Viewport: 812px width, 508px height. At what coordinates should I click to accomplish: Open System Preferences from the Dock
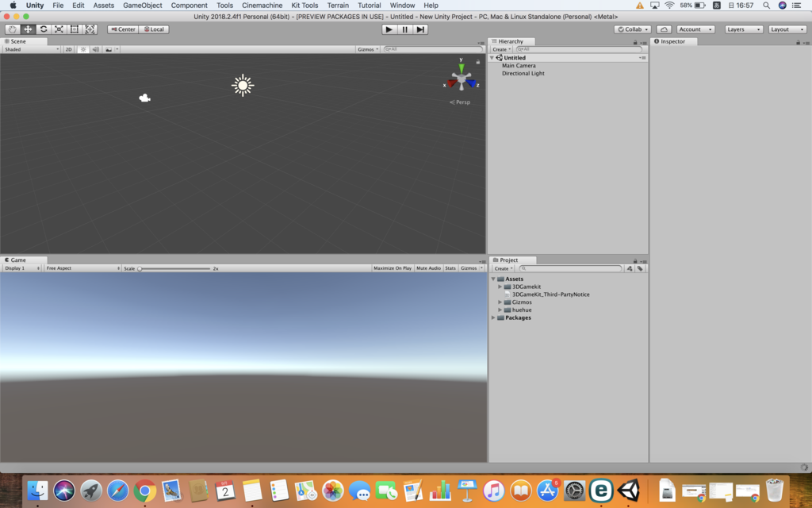(574, 491)
